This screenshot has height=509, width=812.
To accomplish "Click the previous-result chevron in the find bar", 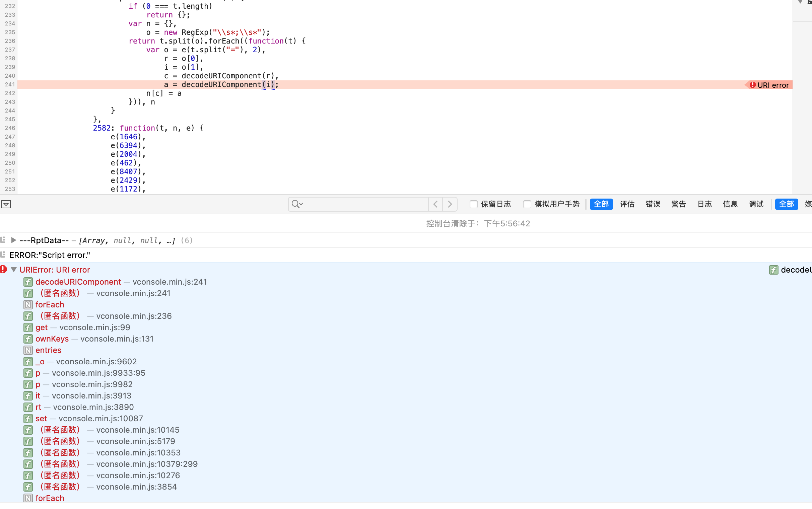I will point(435,204).
